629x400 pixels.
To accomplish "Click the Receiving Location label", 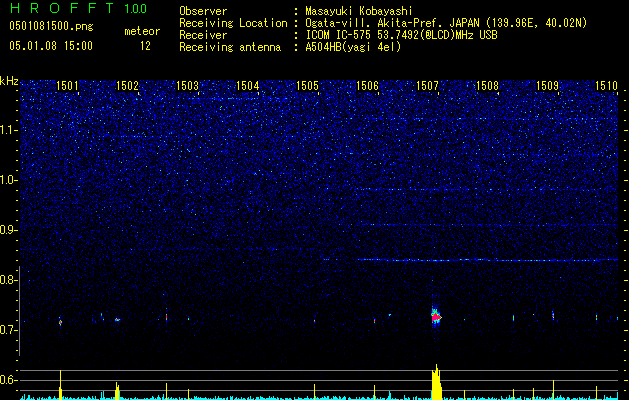I will coord(233,23).
